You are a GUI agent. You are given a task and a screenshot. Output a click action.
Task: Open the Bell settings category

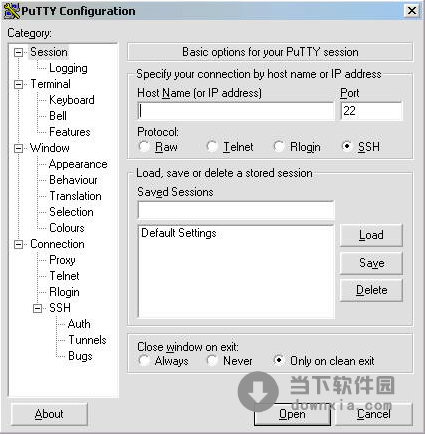58,116
